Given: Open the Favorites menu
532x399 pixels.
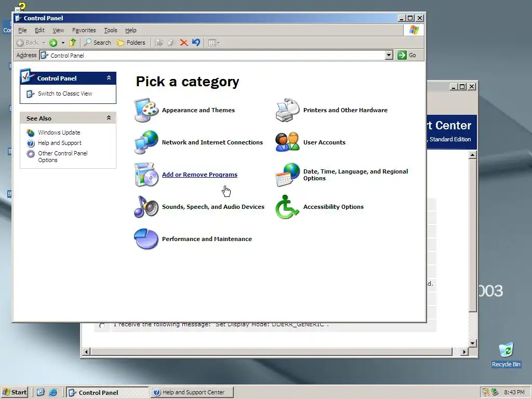Looking at the screenshot, I should (84, 30).
